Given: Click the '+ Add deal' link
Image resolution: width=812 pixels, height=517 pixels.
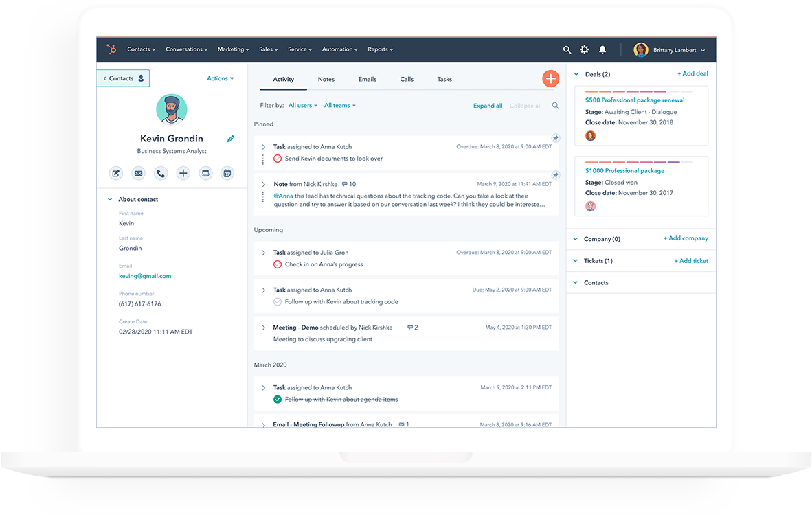Looking at the screenshot, I should (x=692, y=74).
